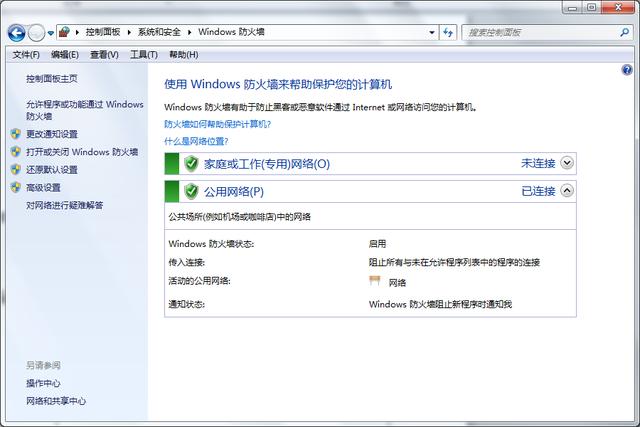Open 对网络进行疑难解答 link
The width and height of the screenshot is (640, 427).
click(x=64, y=205)
